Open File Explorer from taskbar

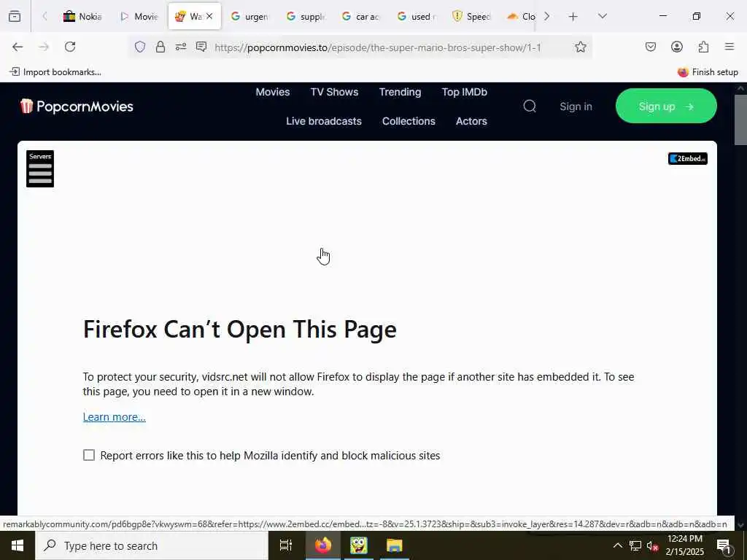395,545
